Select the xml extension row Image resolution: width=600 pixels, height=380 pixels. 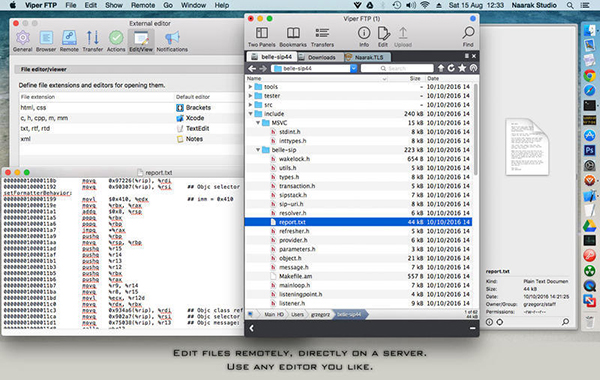pos(131,139)
